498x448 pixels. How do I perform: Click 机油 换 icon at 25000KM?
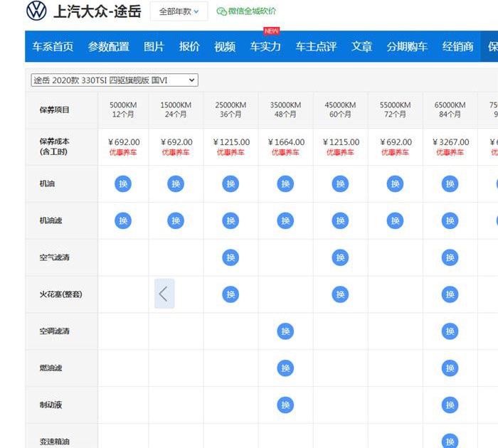point(231,184)
